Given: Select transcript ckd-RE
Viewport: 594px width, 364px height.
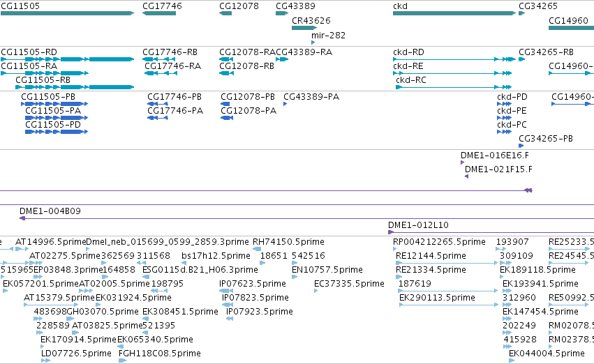Looking at the screenshot, I should [452, 73].
